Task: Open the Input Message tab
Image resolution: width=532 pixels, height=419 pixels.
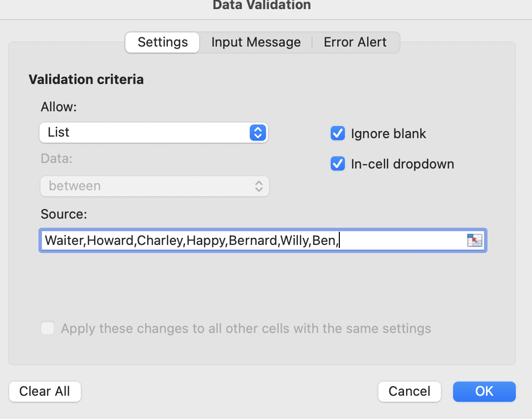Action: pyautogui.click(x=256, y=43)
